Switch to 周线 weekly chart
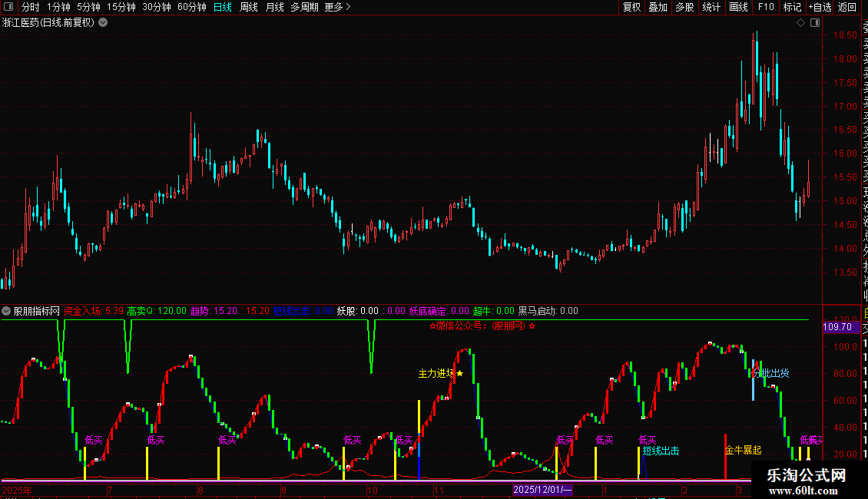Image resolution: width=868 pixels, height=499 pixels. click(x=249, y=7)
